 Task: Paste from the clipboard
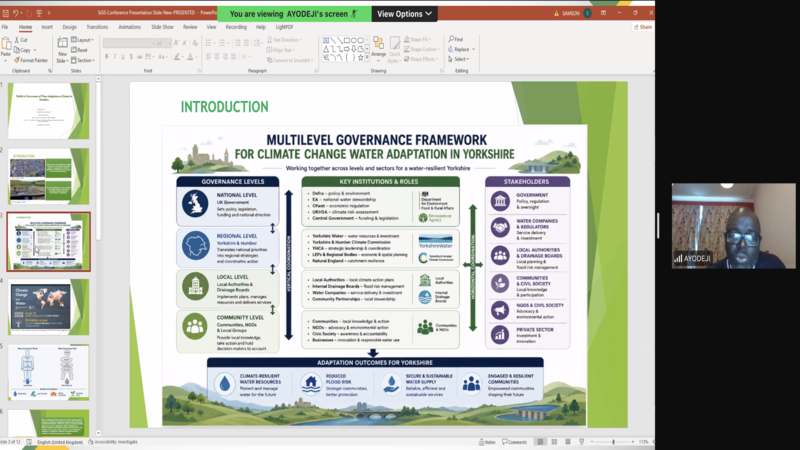[x=6, y=47]
